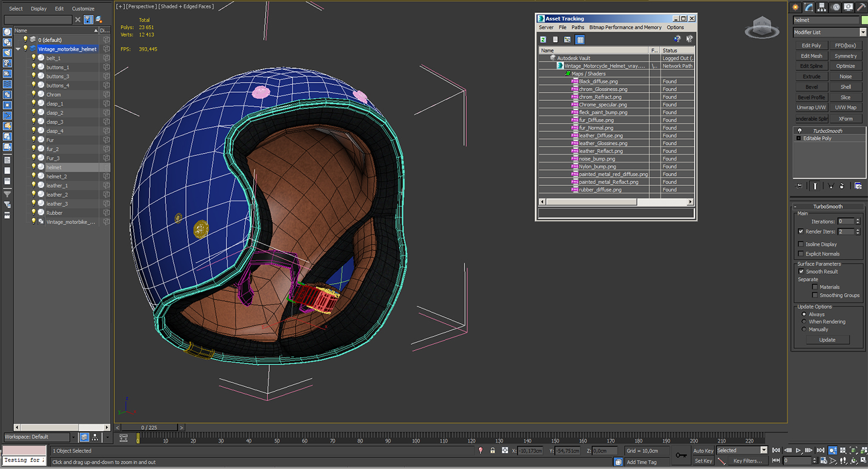Click the pin stack icon
Image resolution: width=868 pixels, height=469 pixels.
(x=799, y=186)
